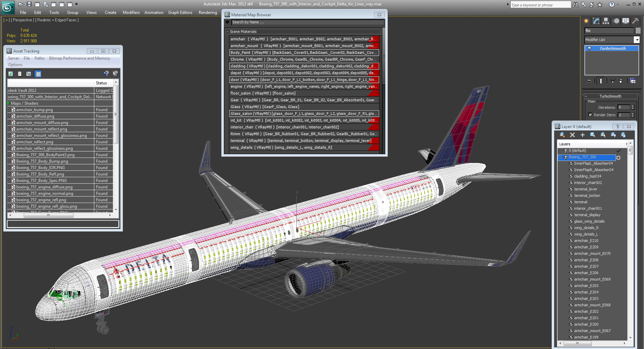This screenshot has width=644, height=349.
Task: Click Highlight Selected Objects' Layers icon
Action: tap(603, 135)
